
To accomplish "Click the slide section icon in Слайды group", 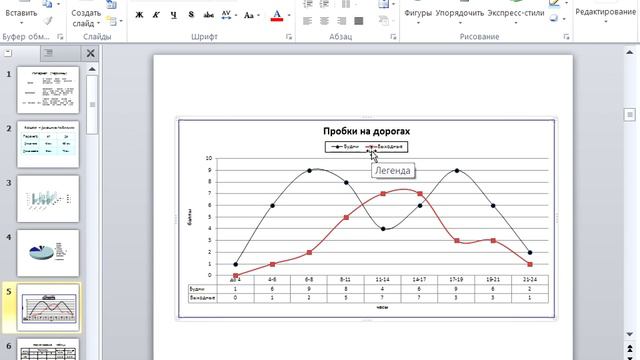I will tap(111, 20).
